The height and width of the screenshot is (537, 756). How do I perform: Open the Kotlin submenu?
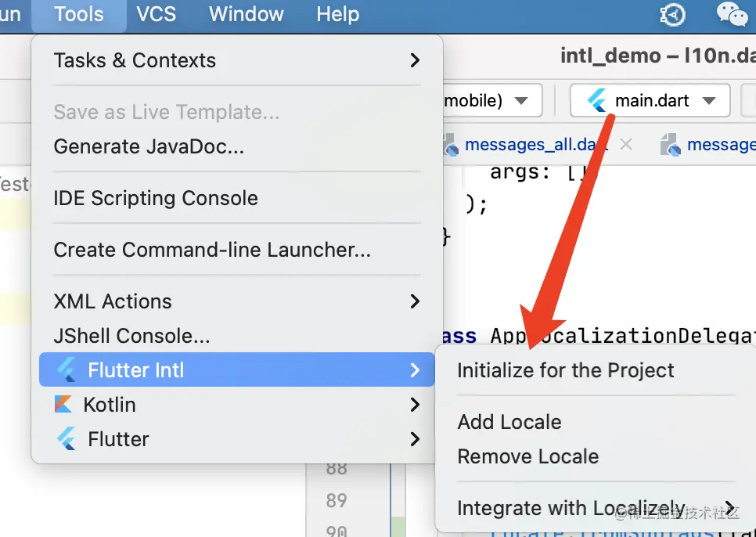pyautogui.click(x=236, y=405)
